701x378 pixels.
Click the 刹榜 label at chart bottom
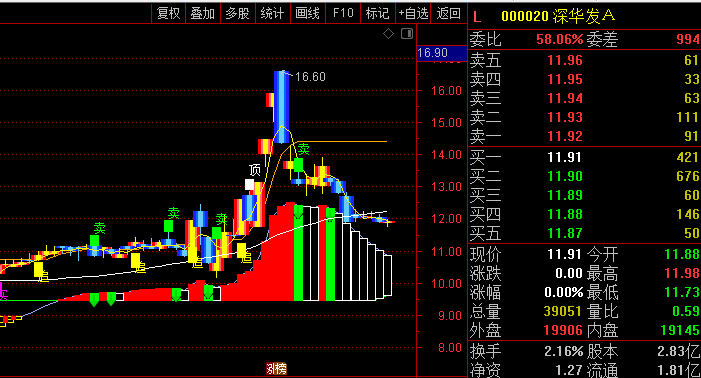(276, 369)
